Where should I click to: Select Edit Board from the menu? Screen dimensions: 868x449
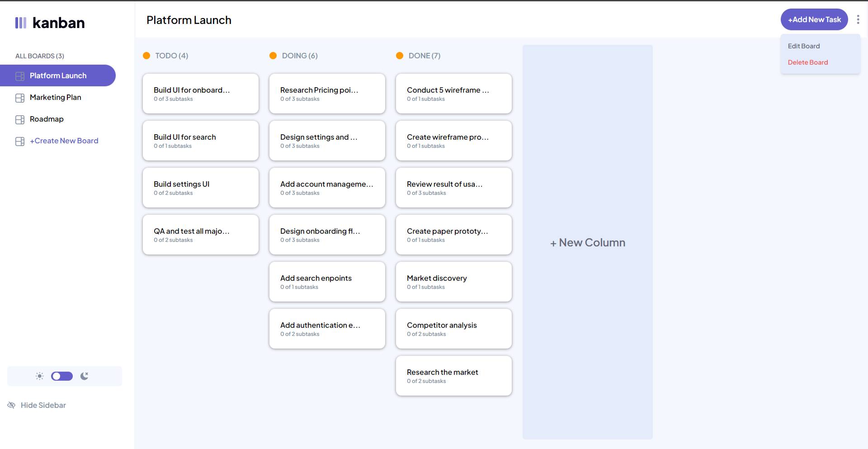click(x=804, y=46)
